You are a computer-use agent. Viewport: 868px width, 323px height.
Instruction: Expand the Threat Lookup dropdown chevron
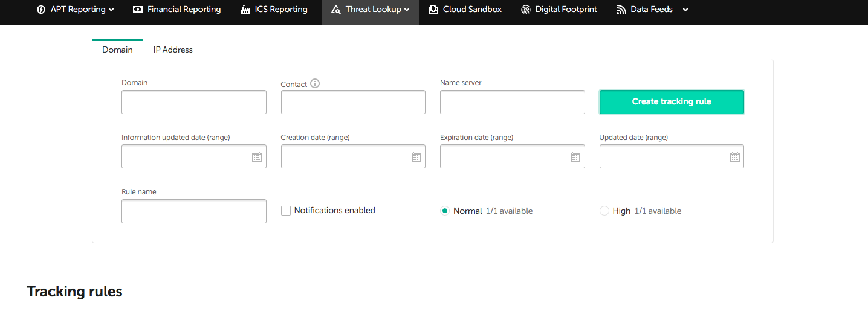407,10
